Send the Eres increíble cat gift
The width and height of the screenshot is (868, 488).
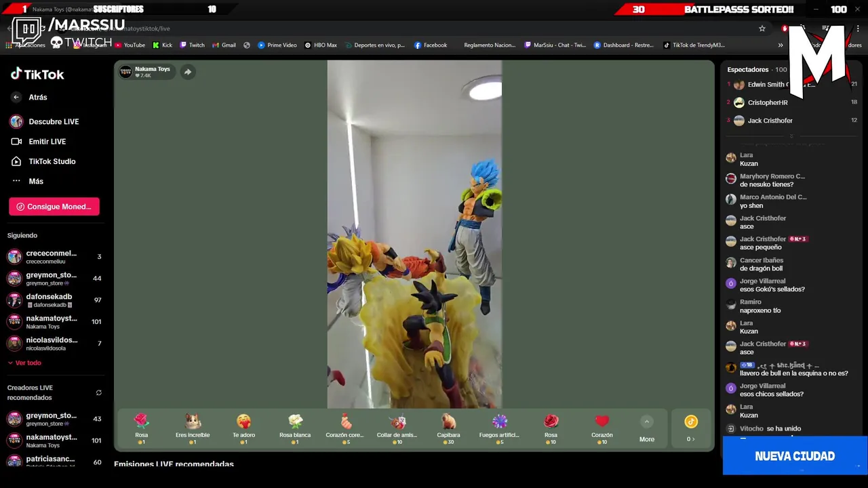click(193, 429)
